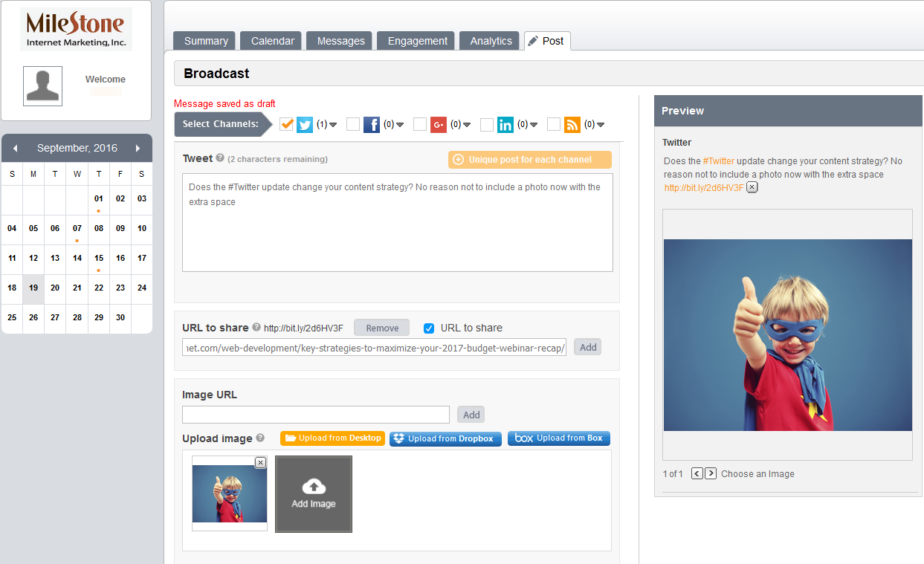
Task: Click the RSS feed channel icon
Action: 572,125
